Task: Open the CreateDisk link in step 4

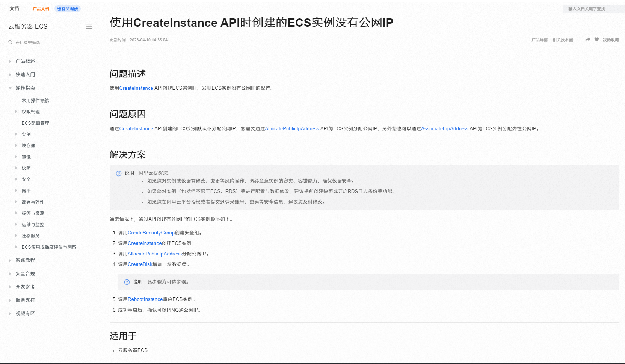Action: tap(140, 264)
